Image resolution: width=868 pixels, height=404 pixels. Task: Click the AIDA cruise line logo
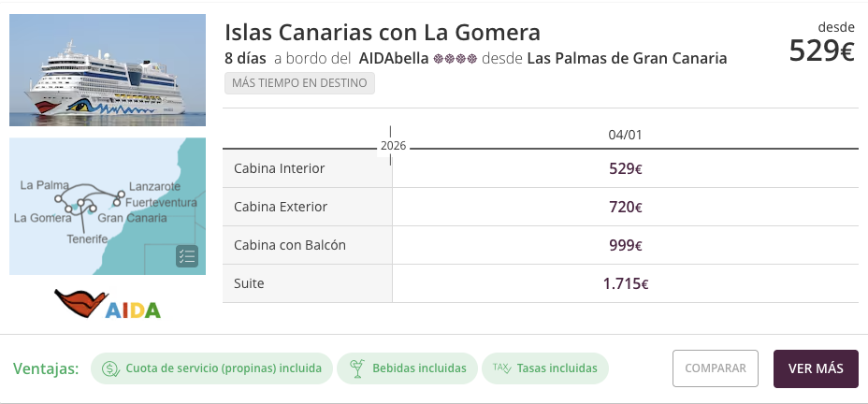[108, 305]
